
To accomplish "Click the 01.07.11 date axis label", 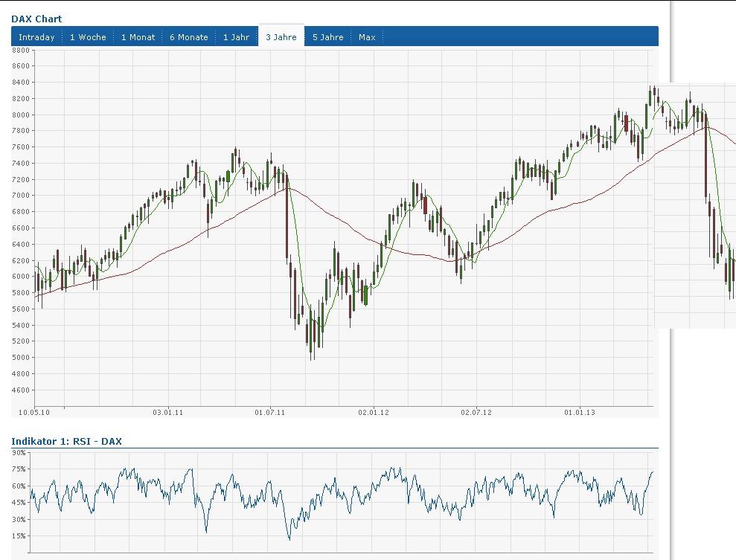I will coord(270,412).
